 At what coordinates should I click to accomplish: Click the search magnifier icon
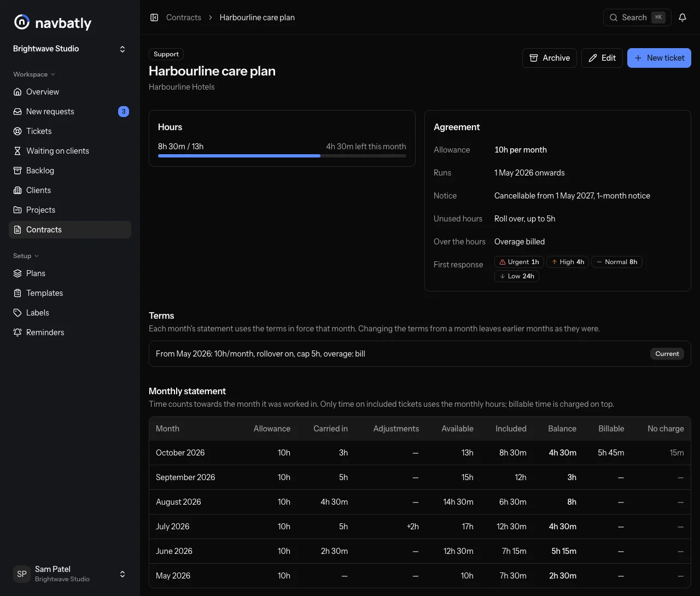coord(614,17)
